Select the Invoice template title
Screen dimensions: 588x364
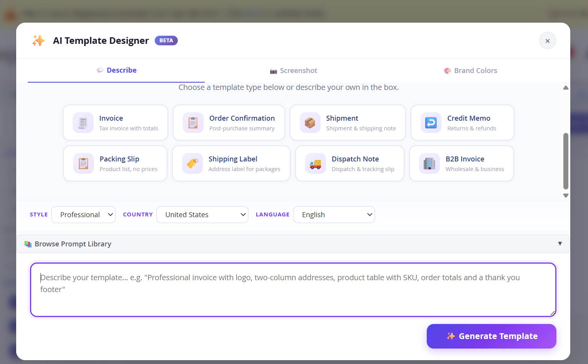click(111, 118)
